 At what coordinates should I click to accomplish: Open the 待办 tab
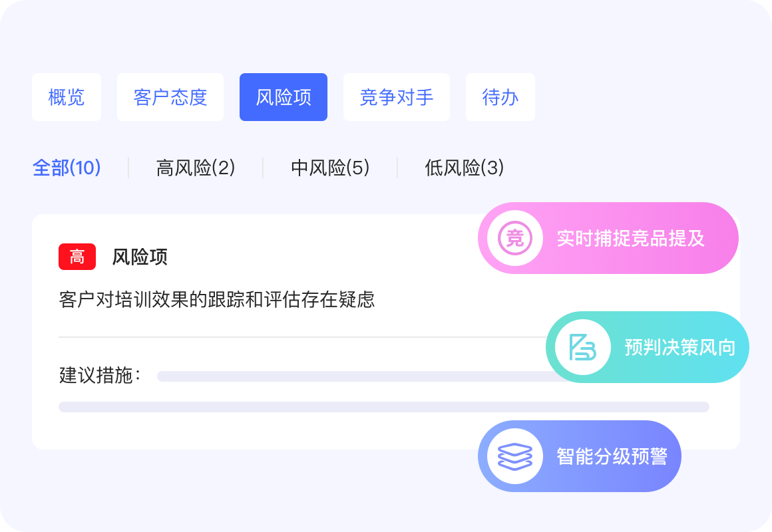[x=500, y=97]
